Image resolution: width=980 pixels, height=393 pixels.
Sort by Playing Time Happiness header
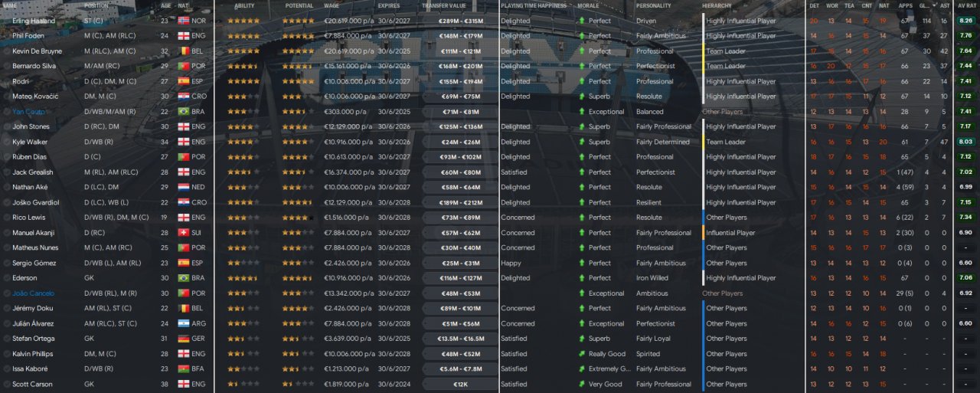534,5
